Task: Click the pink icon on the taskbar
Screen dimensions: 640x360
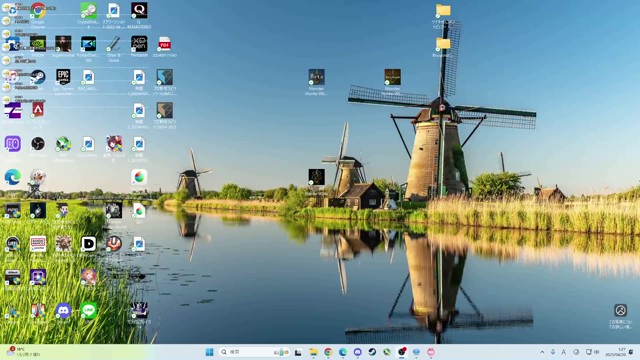Action: click(x=431, y=352)
